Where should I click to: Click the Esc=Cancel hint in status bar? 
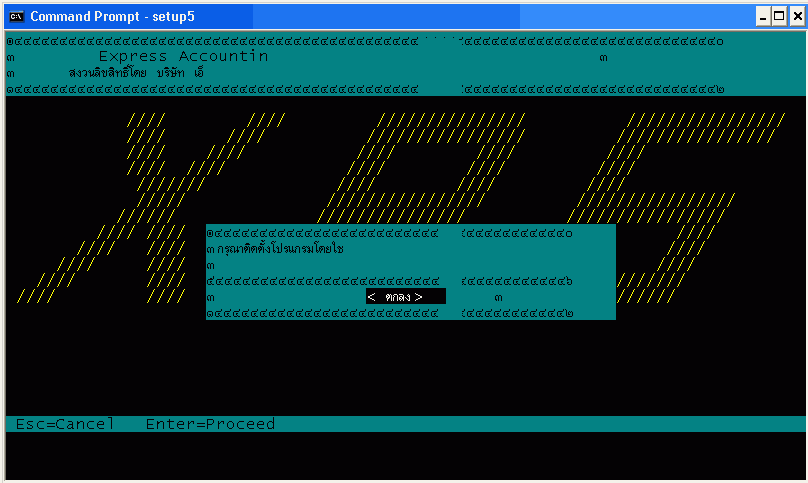65,424
